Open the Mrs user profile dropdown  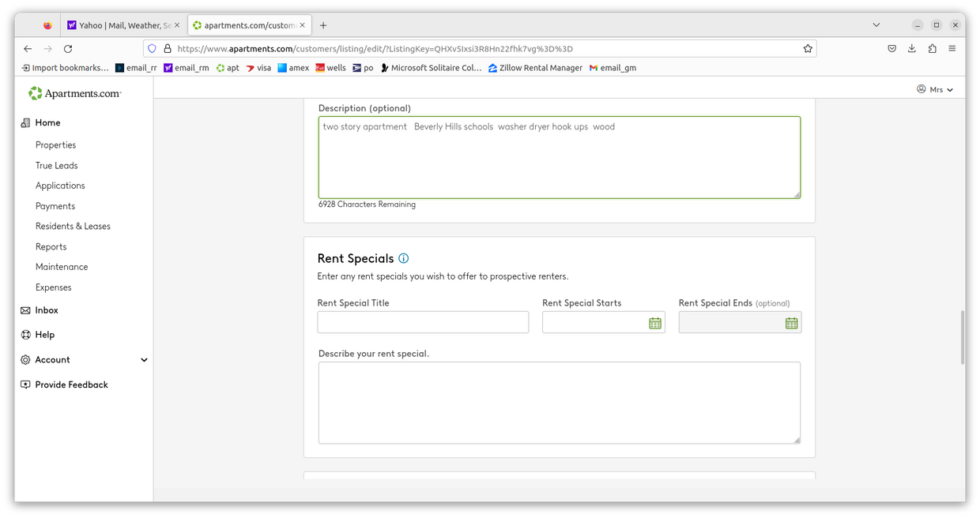935,89
